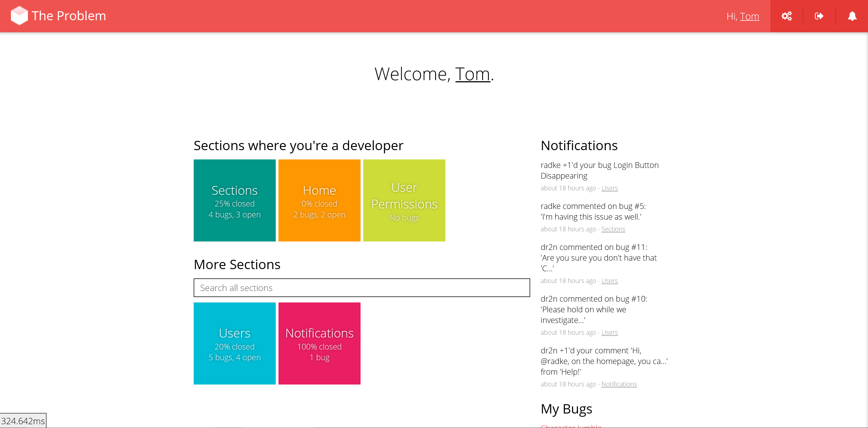Open the teal Sections tile
Viewport: 868px width, 428px height.
pyautogui.click(x=234, y=200)
